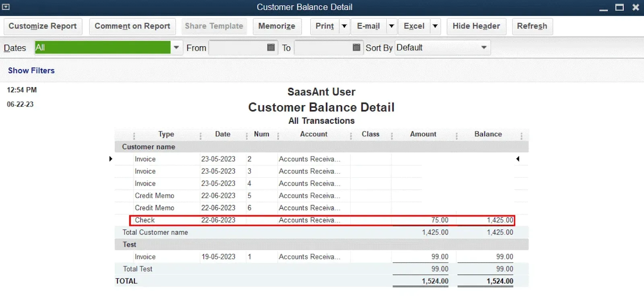Click the SaasAnt User company name
Image resolution: width=644 pixels, height=308 pixels.
pyautogui.click(x=321, y=92)
